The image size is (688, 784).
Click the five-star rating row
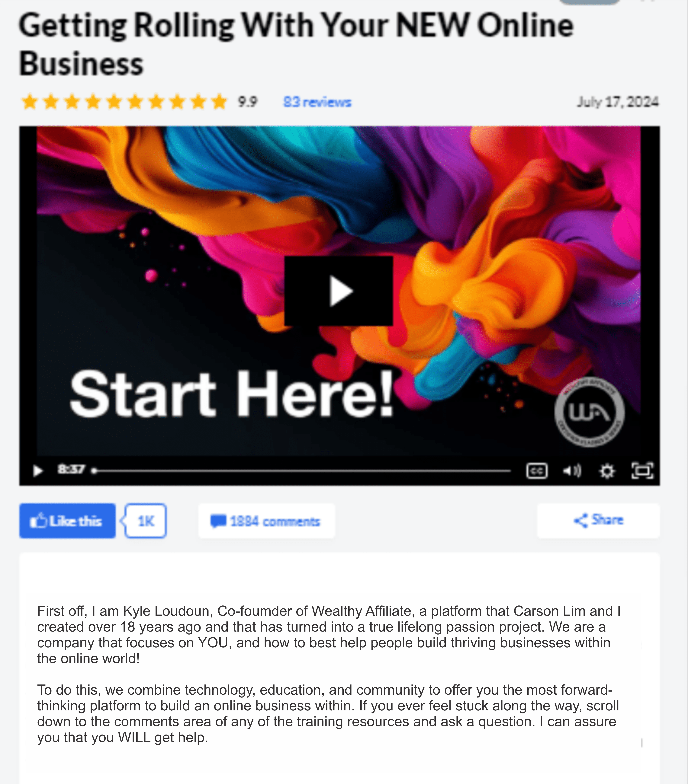[124, 102]
